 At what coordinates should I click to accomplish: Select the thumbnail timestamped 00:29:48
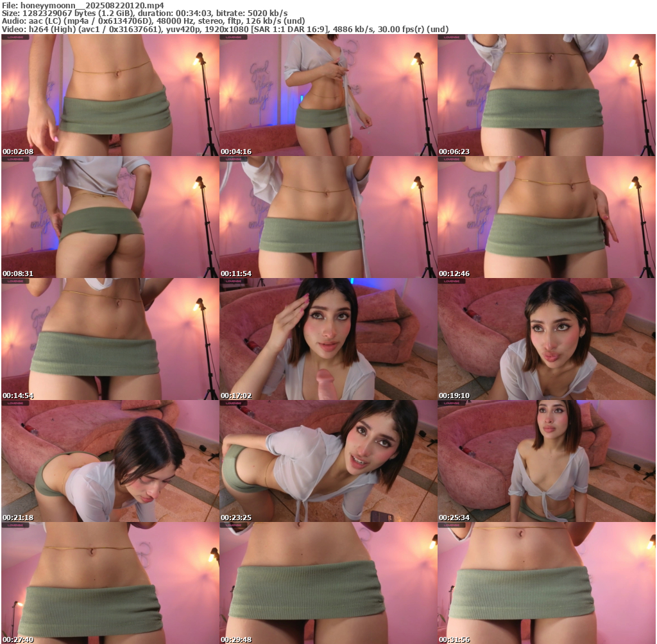click(x=328, y=583)
